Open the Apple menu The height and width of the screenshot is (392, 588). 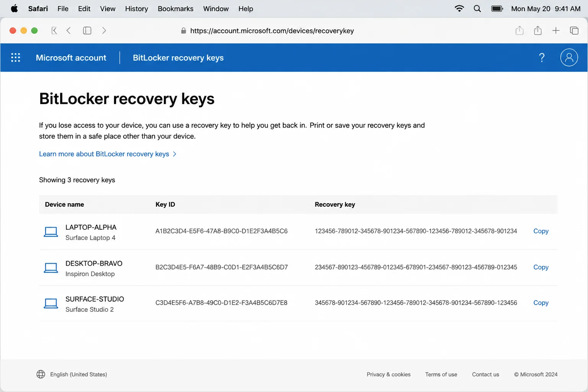coord(15,8)
